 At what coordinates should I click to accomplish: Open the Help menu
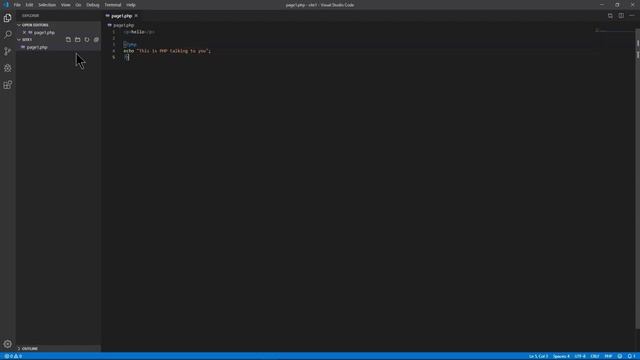point(131,5)
